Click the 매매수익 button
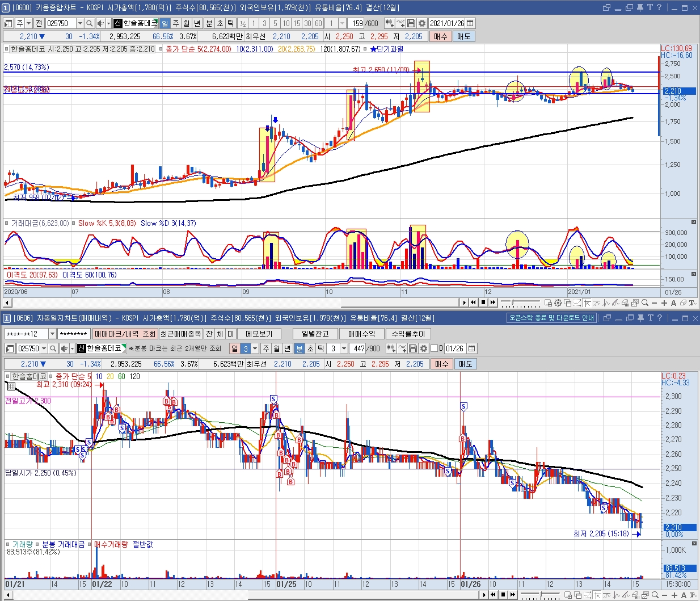Image resolution: width=700 pixels, height=601 pixels. (x=361, y=334)
